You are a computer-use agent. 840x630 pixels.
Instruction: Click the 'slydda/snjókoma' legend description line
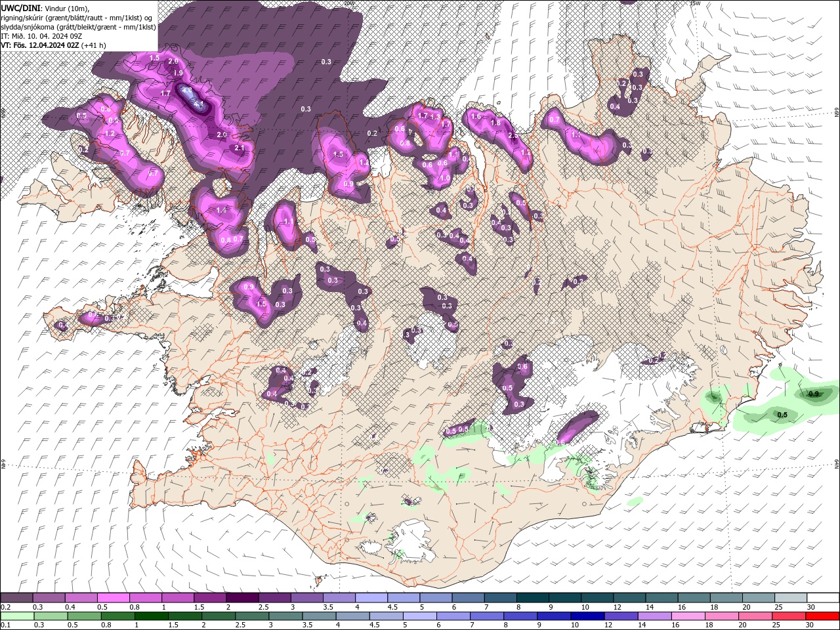tap(78, 27)
